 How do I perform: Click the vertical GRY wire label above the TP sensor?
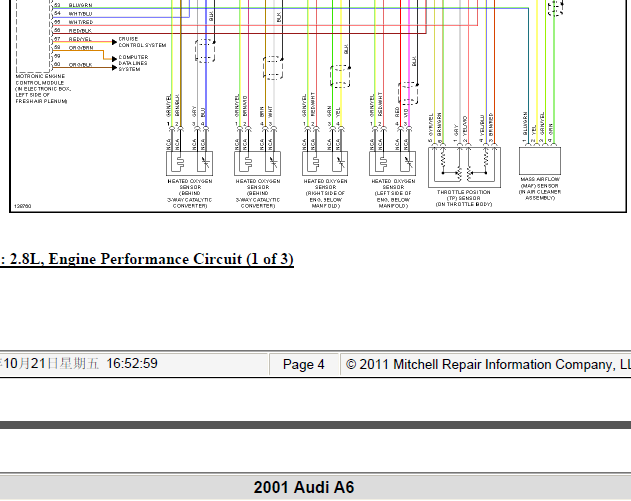[456, 130]
